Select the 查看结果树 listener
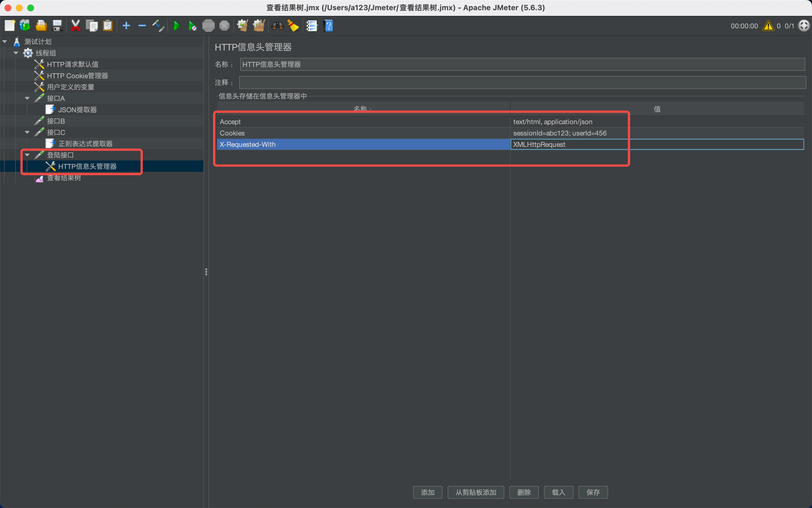Viewport: 812px width, 508px height. 64,178
